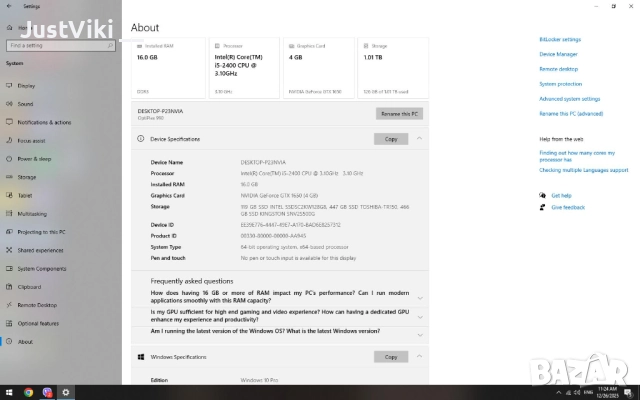Expand the RAM performance FAQ question
Image resolution: width=640 pixels, height=400 pixels.
(x=419, y=297)
